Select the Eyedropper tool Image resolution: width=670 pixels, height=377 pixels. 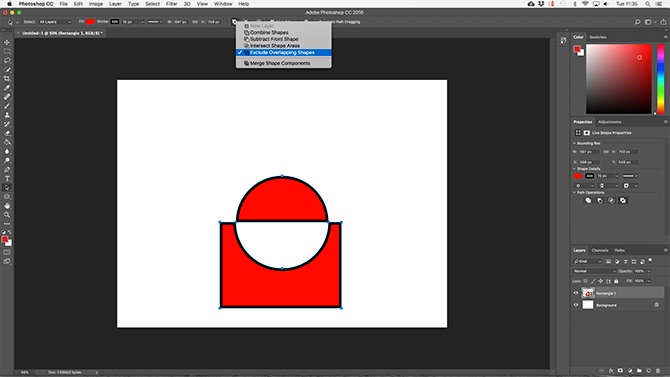point(7,88)
